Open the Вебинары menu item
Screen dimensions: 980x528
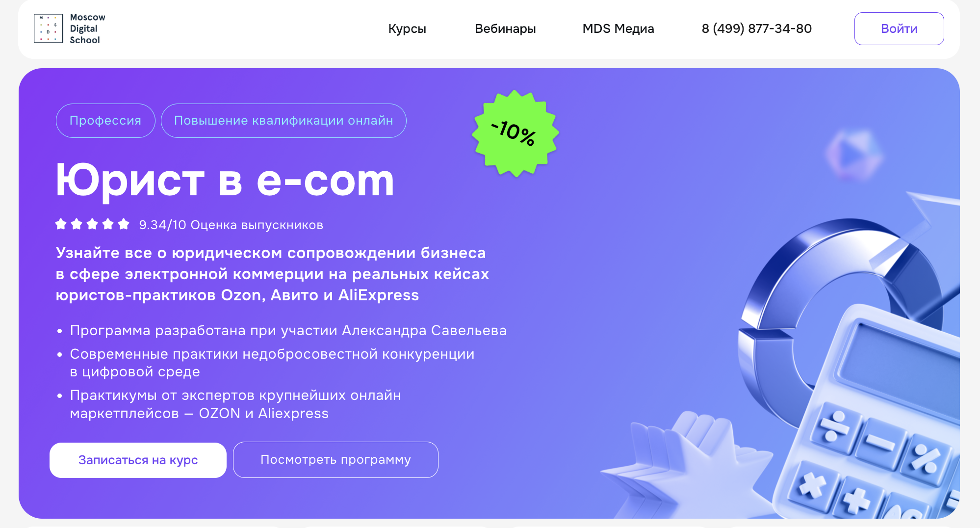coord(505,28)
